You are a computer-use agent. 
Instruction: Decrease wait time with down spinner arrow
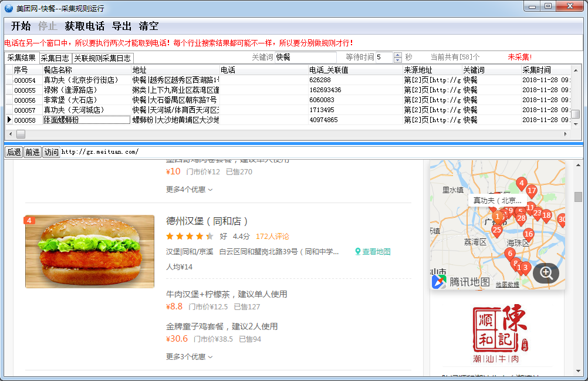click(398, 60)
